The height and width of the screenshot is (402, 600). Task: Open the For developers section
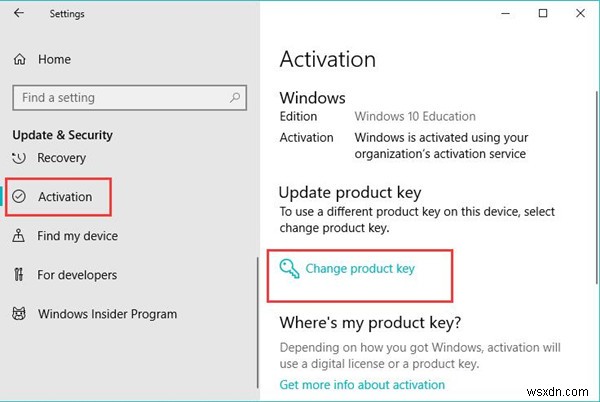[x=77, y=275]
